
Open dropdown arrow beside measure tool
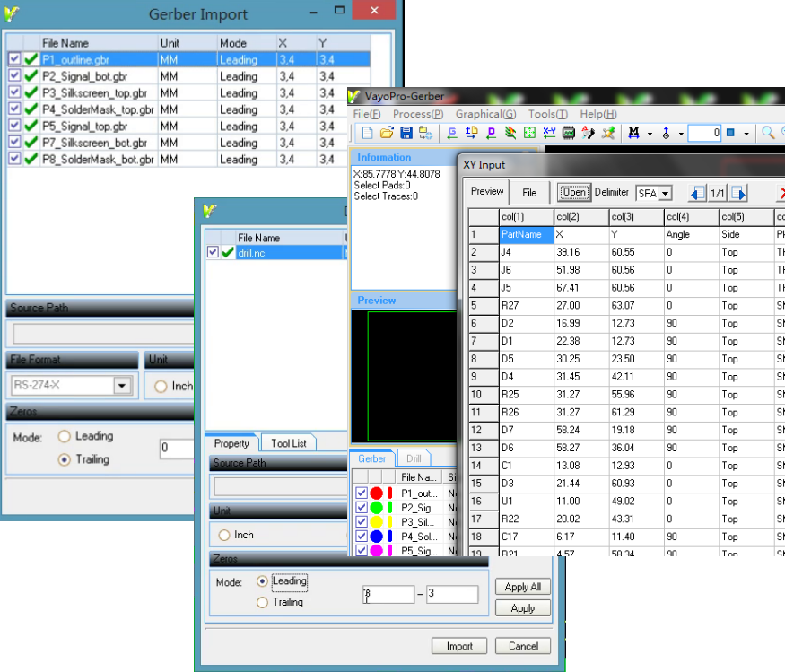click(650, 134)
